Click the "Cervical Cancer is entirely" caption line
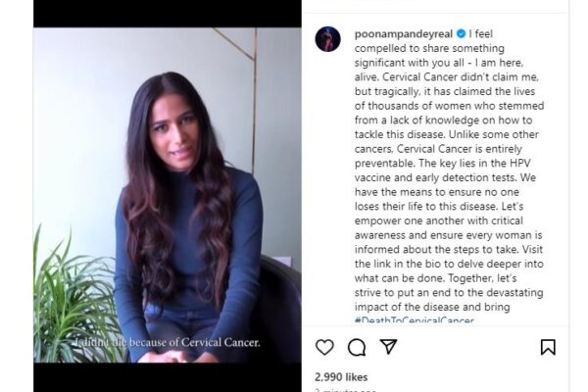 [438, 149]
